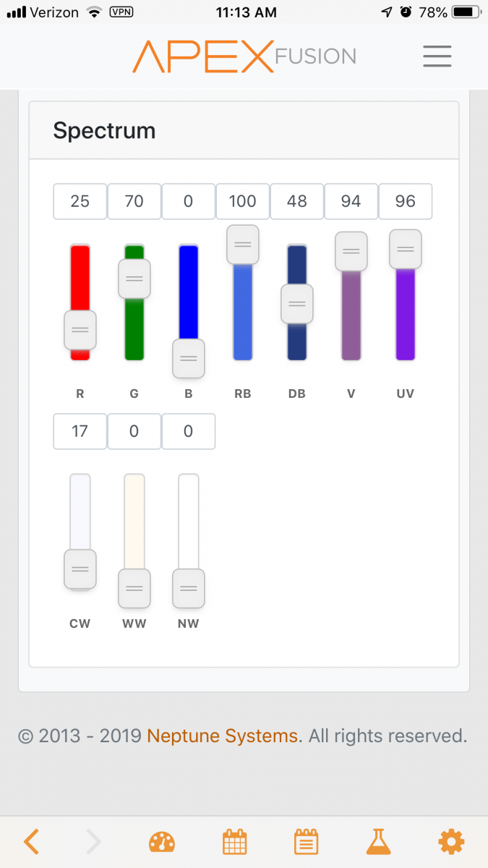Open the calendar grid icon
Screen dimensions: 488x868
point(234,842)
